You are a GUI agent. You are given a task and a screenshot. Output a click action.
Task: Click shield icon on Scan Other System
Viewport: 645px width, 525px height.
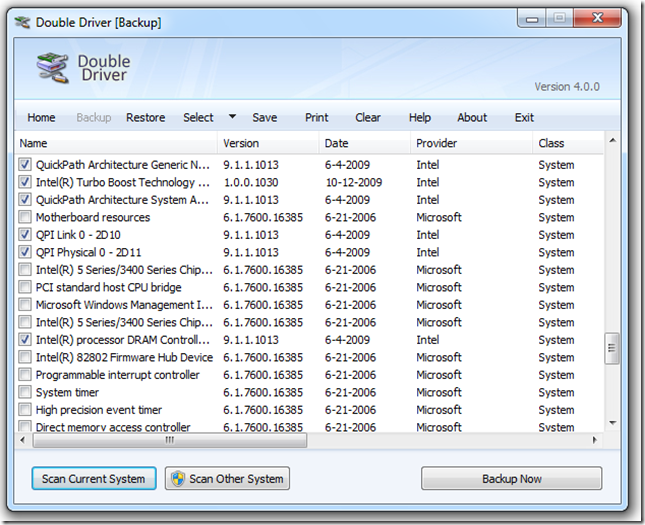click(178, 479)
